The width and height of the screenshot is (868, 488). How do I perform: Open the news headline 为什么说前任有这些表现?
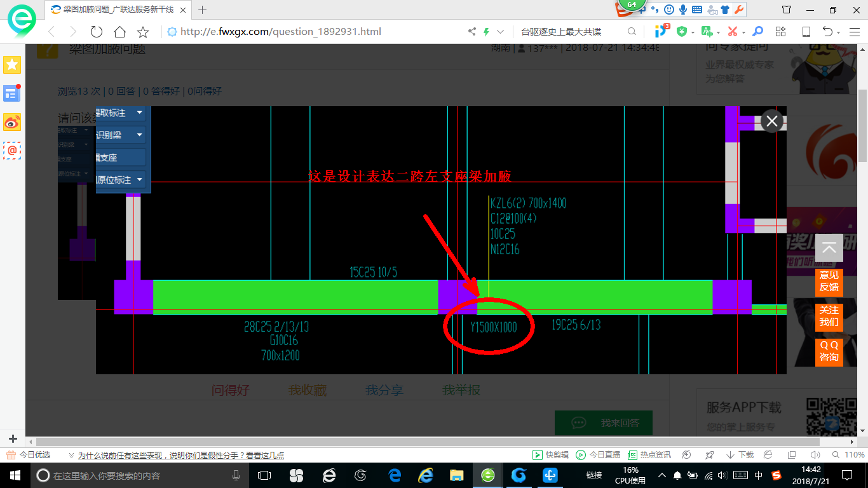click(180, 455)
